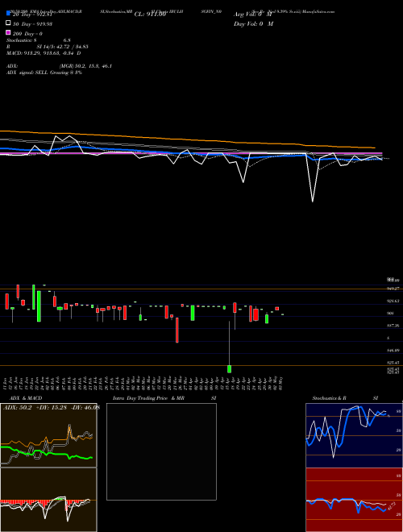Click the 949.27 price axis label

393,289
